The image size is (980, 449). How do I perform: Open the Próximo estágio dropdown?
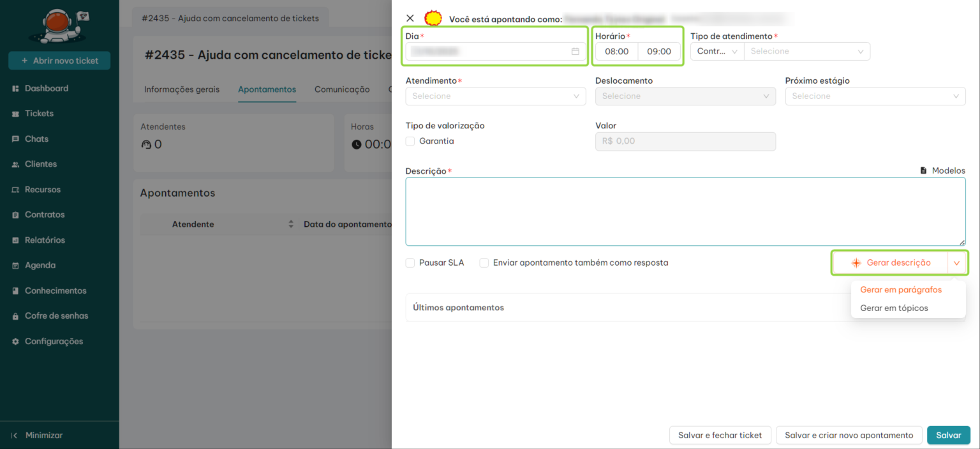point(875,96)
